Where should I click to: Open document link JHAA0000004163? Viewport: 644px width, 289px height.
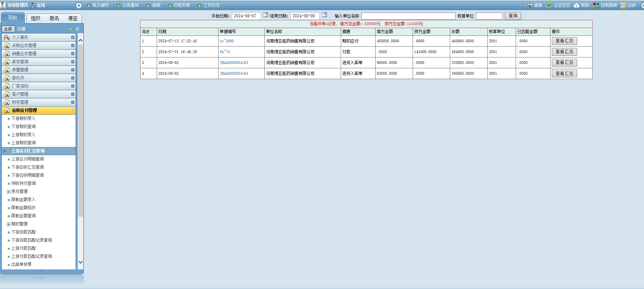[x=234, y=63]
